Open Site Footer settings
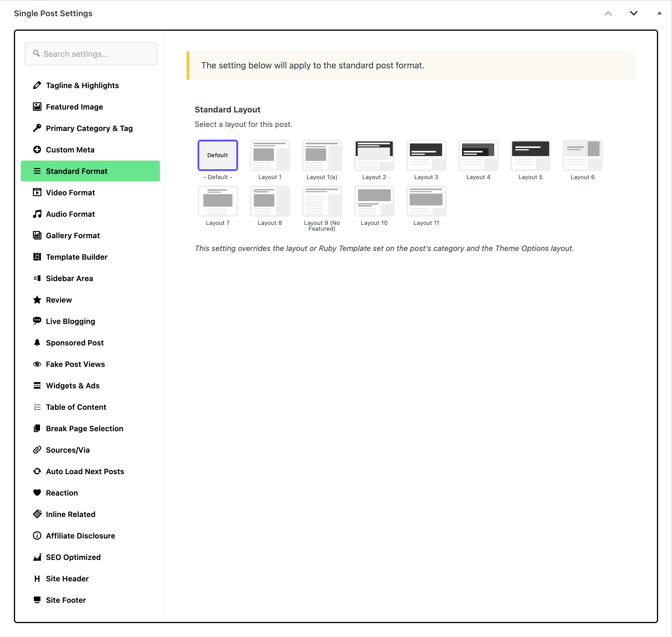 [x=90, y=600]
